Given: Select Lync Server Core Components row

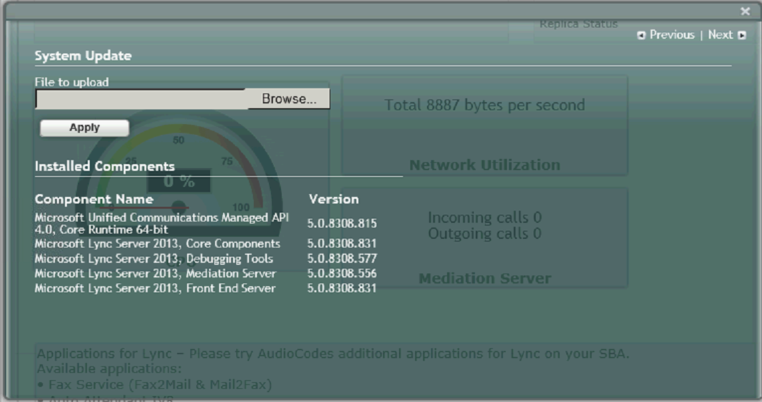Looking at the screenshot, I should (206, 244).
